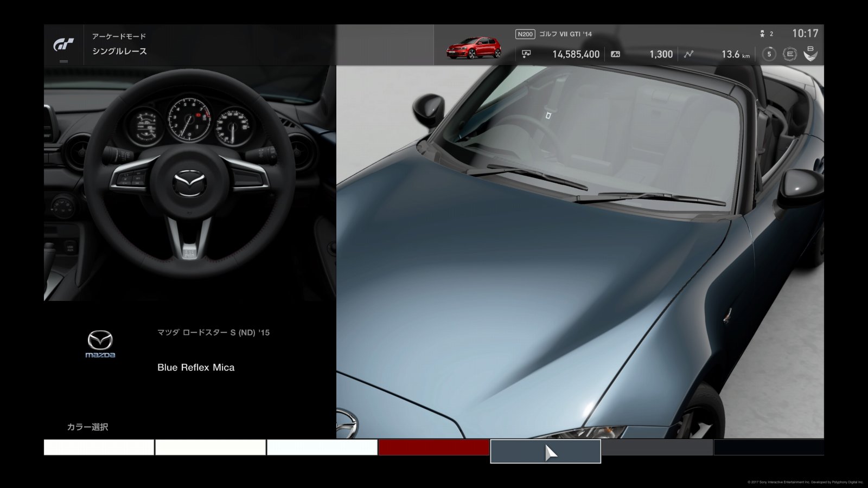The height and width of the screenshot is (488, 868).
Task: Click the Mazda brand logo
Action: 100,344
